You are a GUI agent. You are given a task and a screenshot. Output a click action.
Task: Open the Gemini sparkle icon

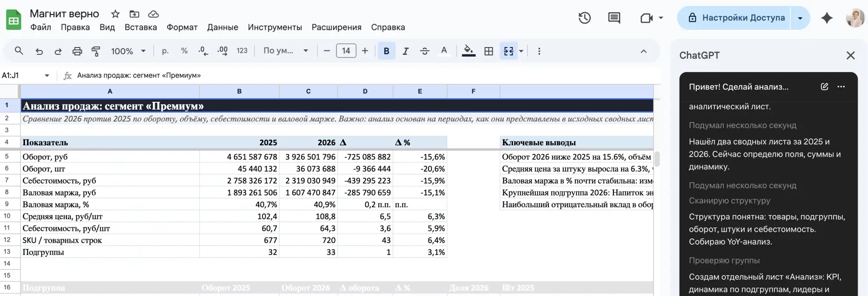coord(827,18)
